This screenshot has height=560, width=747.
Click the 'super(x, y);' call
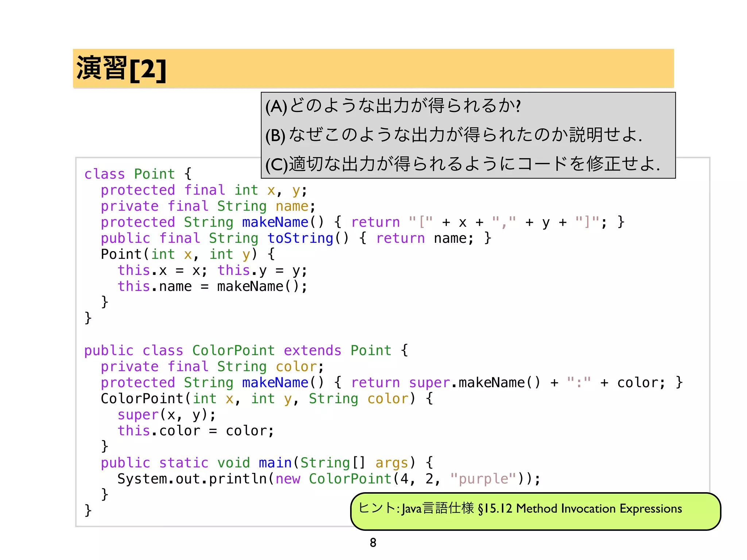coord(166,415)
